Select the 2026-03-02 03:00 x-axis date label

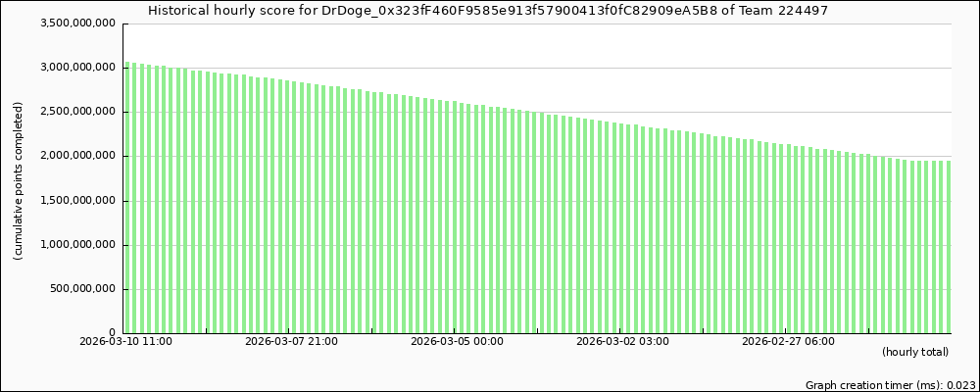pos(622,342)
